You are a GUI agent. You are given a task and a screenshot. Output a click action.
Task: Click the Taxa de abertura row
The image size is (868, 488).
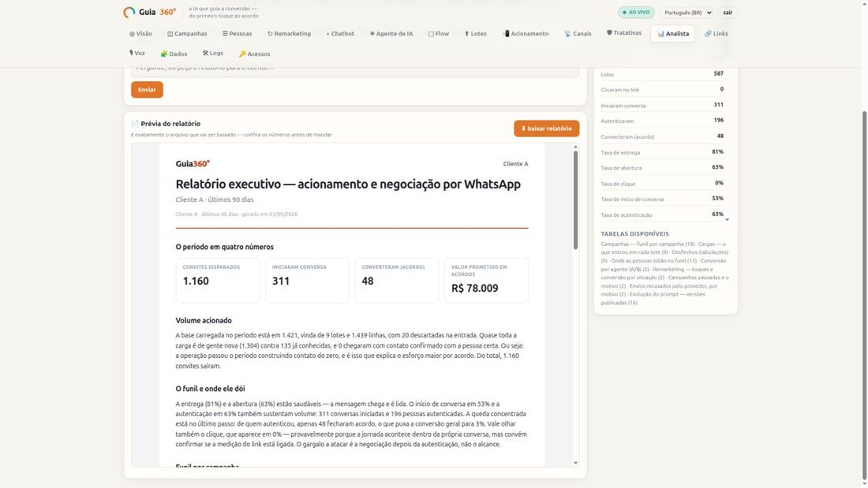(662, 168)
